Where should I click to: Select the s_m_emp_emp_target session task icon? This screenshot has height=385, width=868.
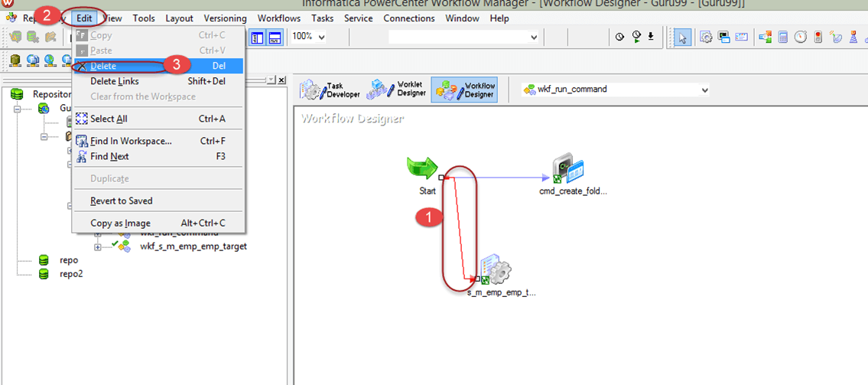coord(495,272)
